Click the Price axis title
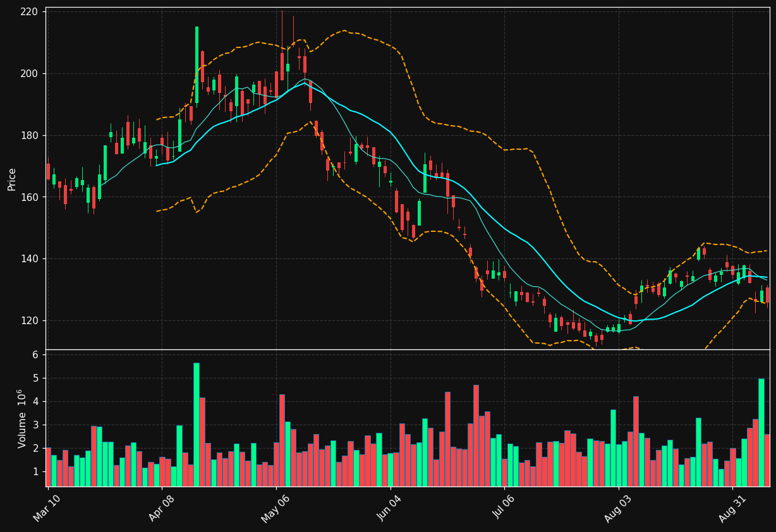The height and width of the screenshot is (532, 776). coord(12,179)
